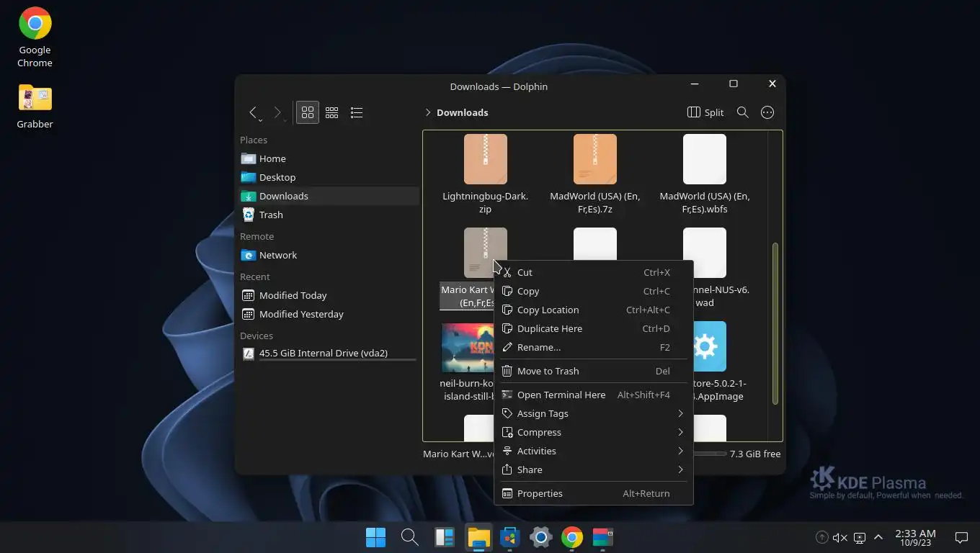Open the search magnifier in Dolphin toolbar
This screenshot has height=553, width=980.
pyautogui.click(x=743, y=112)
